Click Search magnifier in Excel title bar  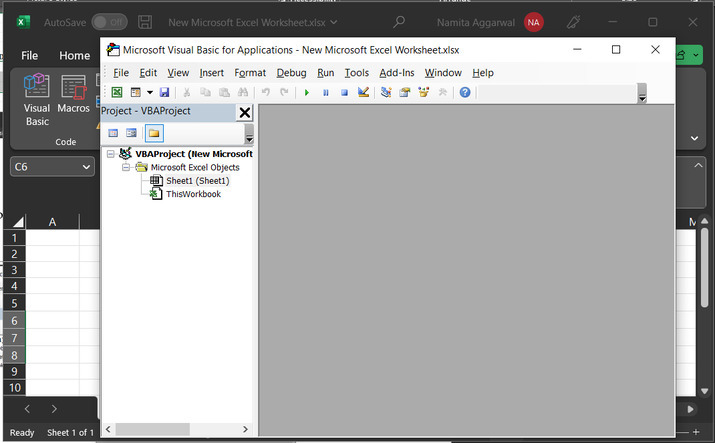pos(399,21)
